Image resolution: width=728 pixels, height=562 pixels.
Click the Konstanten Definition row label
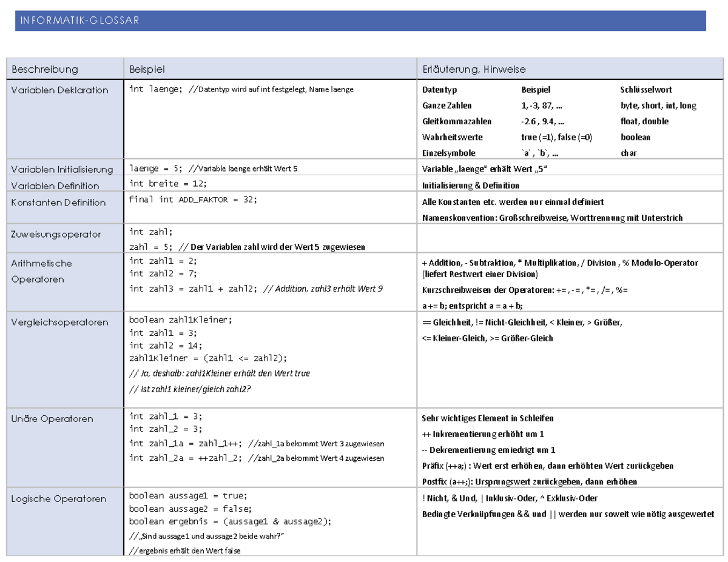coord(58,202)
